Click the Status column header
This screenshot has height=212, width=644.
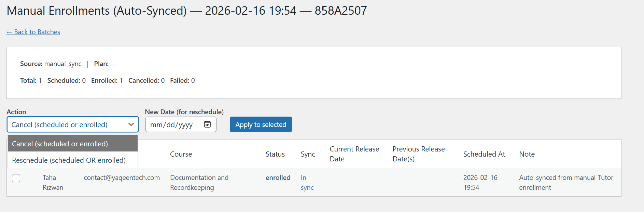coord(275,154)
